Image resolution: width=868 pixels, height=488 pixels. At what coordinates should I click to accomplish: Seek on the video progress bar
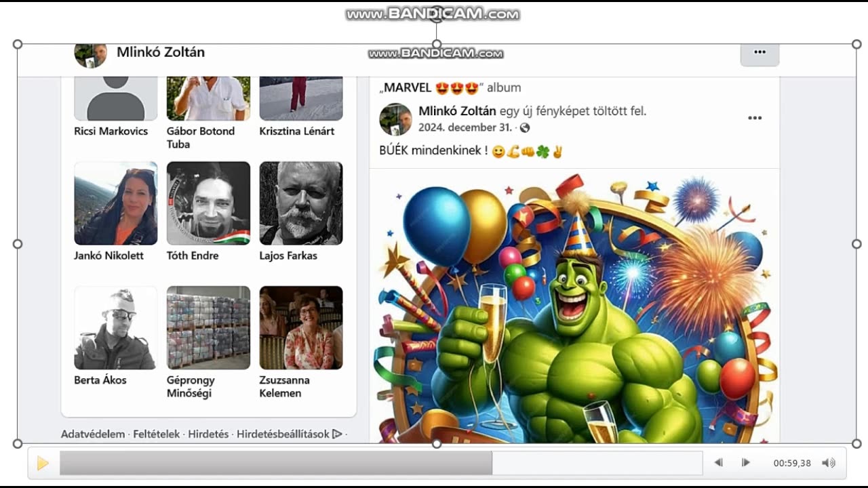click(x=381, y=463)
